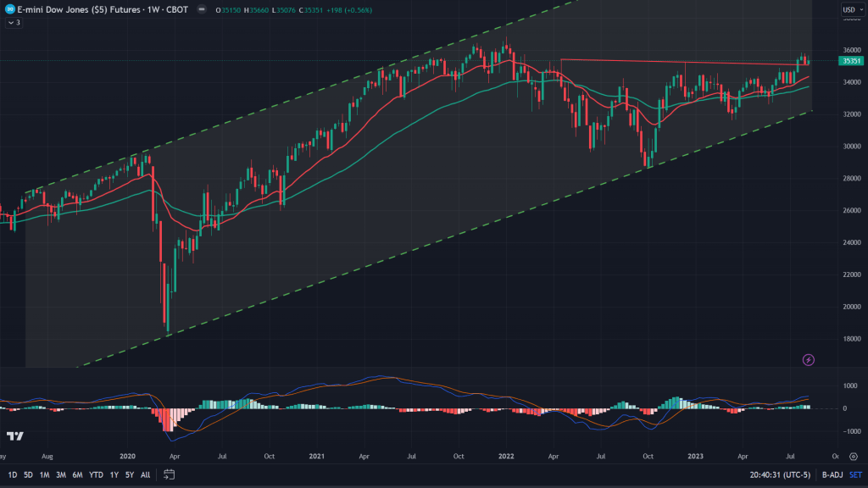This screenshot has width=868, height=488.
Task: Click the purple lightning bolt icon
Action: click(x=808, y=360)
